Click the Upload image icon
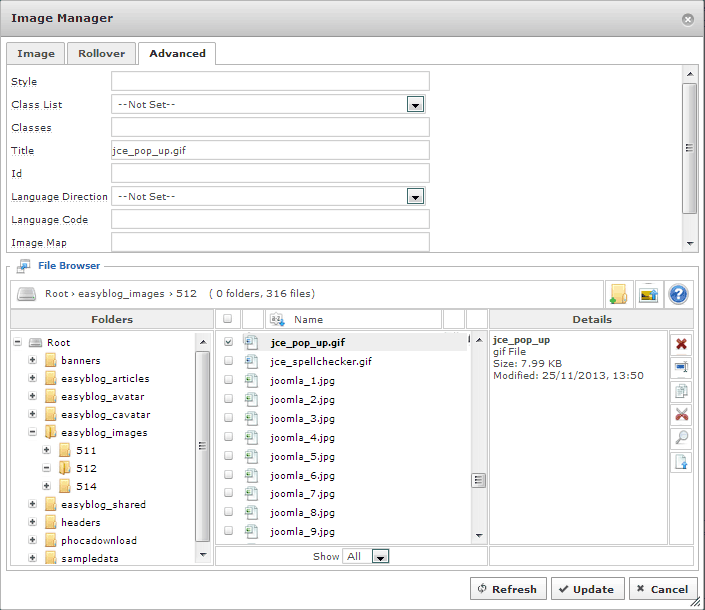Viewport: 705px width, 610px height. pos(649,294)
